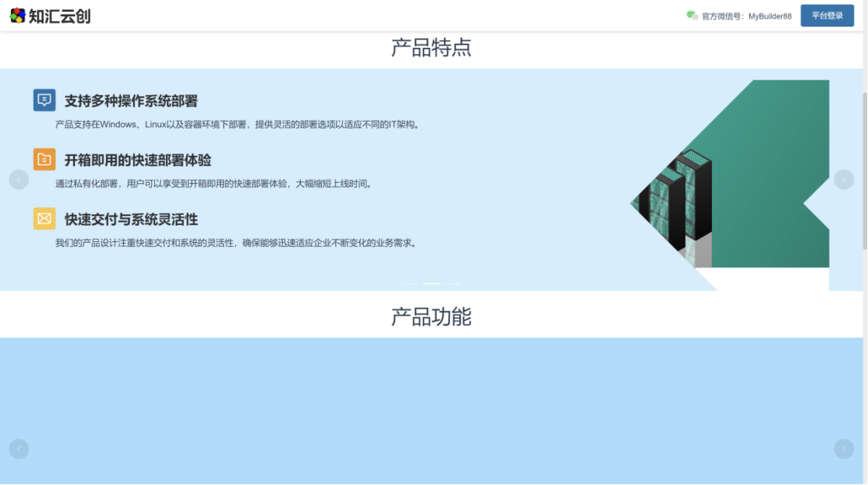Click description starting 产品支持在Windows、Linux
This screenshot has width=868, height=485.
click(x=239, y=125)
